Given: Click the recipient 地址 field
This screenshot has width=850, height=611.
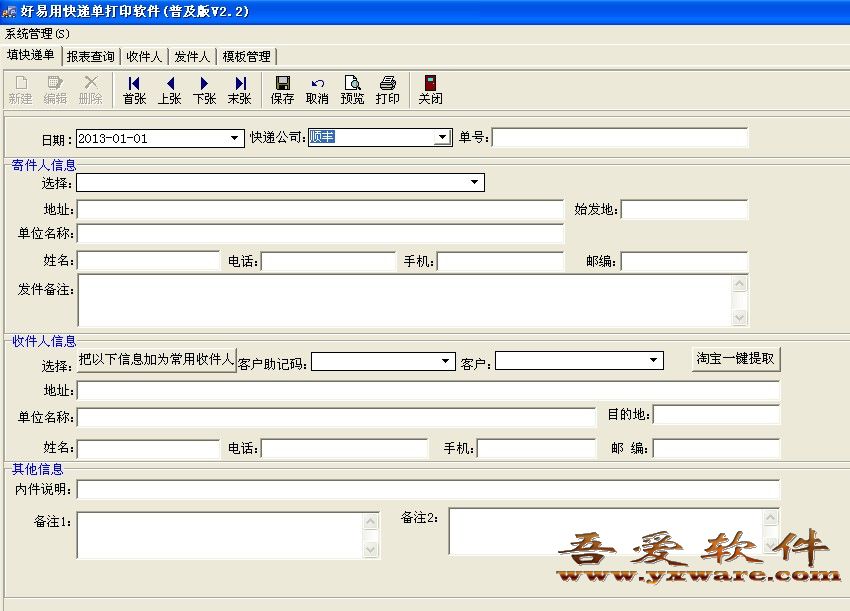Looking at the screenshot, I should pyautogui.click(x=428, y=390).
